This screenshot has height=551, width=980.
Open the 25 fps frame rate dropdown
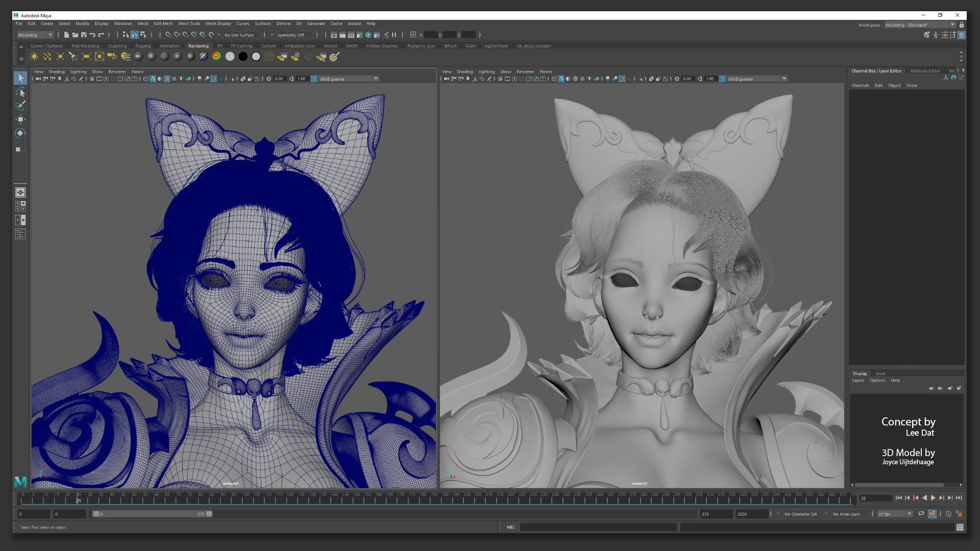pos(895,514)
